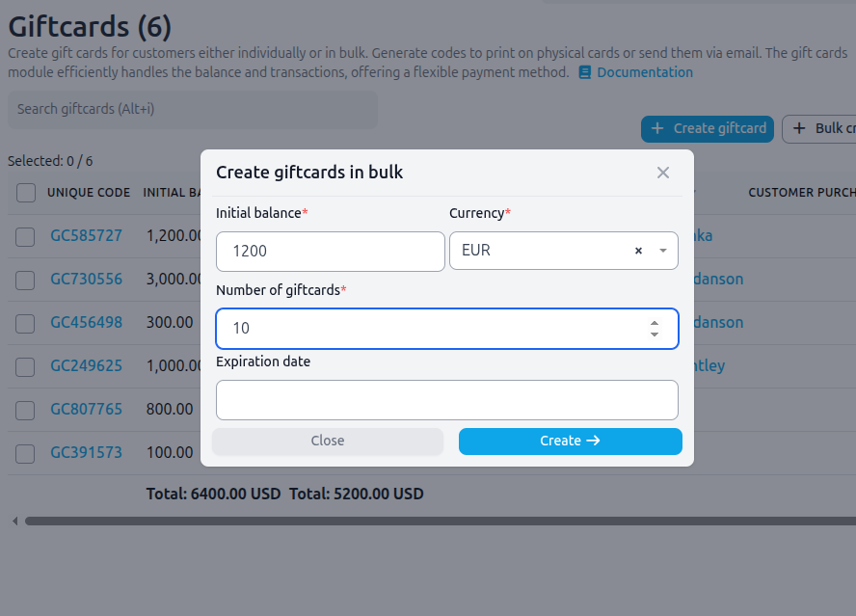The height and width of the screenshot is (616, 856).
Task: Click the plus icon on Bulk create
Action: [799, 128]
